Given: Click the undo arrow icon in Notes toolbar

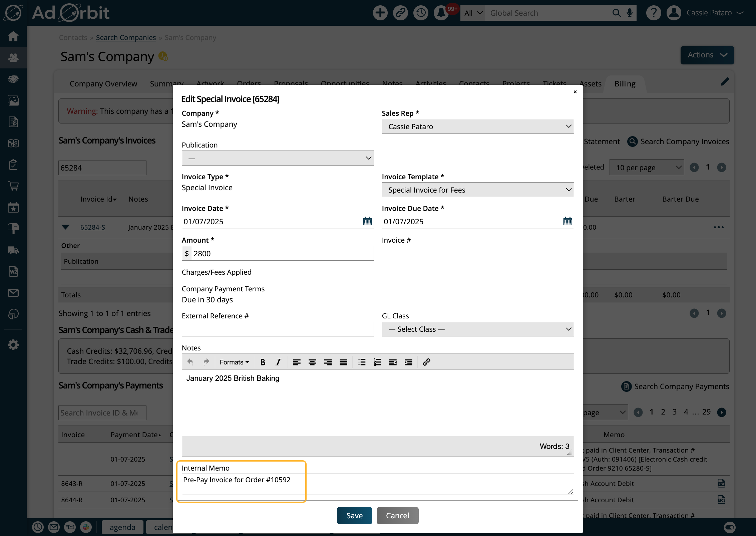Looking at the screenshot, I should pyautogui.click(x=190, y=362).
